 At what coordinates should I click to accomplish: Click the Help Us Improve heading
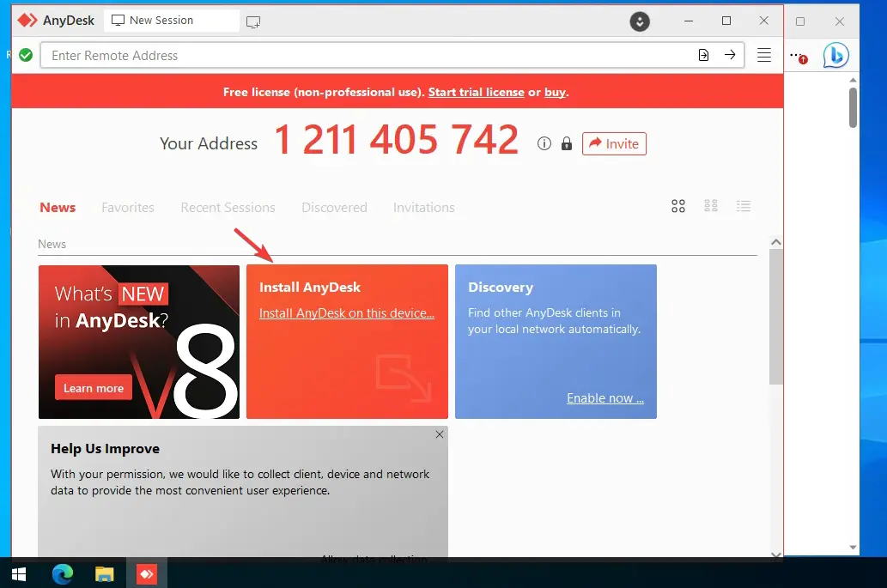click(106, 449)
